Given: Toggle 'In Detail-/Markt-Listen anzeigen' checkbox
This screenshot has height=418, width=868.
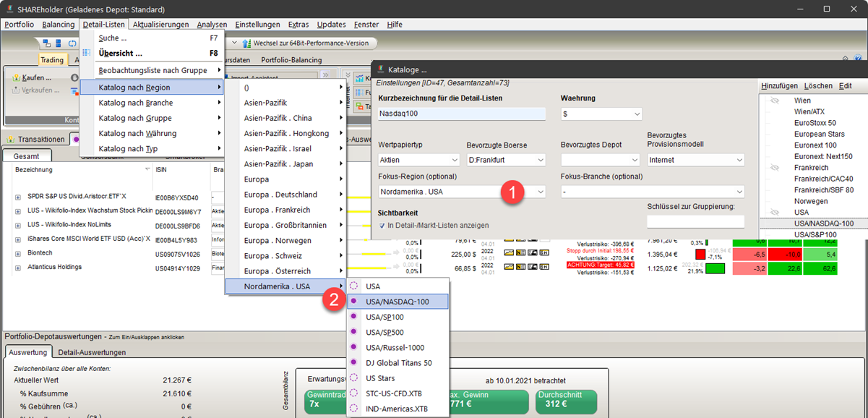Looking at the screenshot, I should pyautogui.click(x=382, y=226).
